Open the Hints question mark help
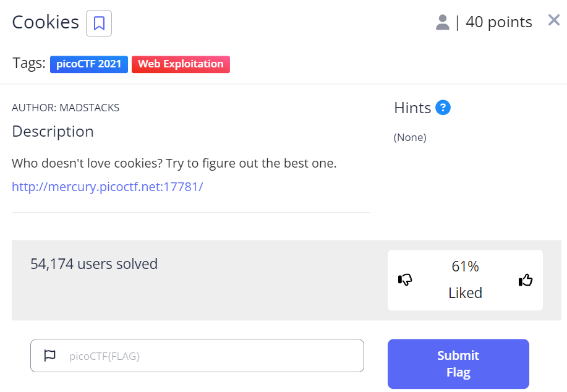567x392 pixels. coord(443,107)
